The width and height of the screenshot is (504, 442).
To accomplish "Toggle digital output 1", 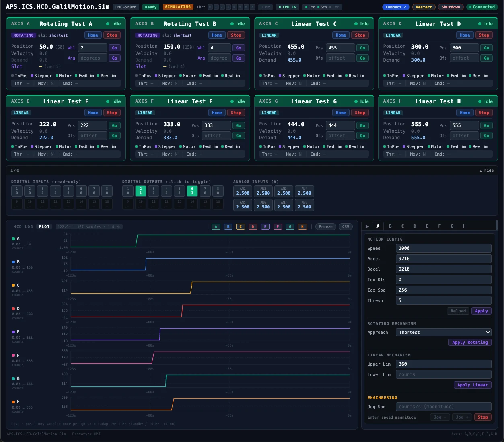I will (128, 191).
